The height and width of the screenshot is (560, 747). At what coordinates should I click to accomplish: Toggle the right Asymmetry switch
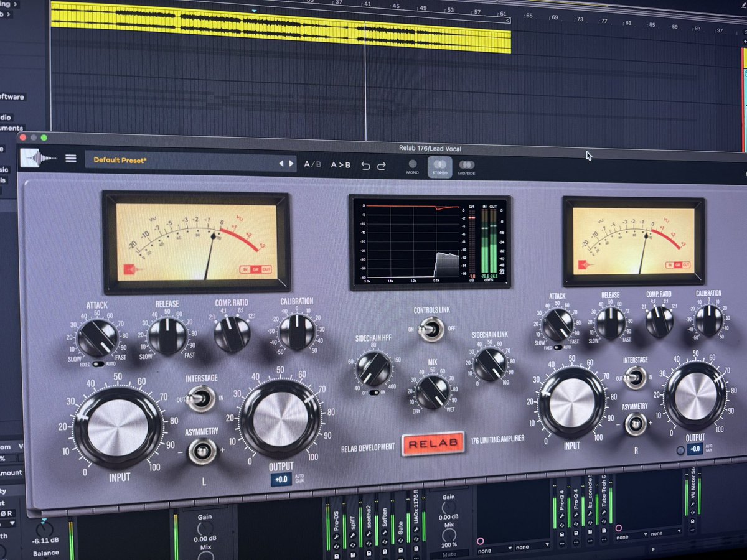636,424
